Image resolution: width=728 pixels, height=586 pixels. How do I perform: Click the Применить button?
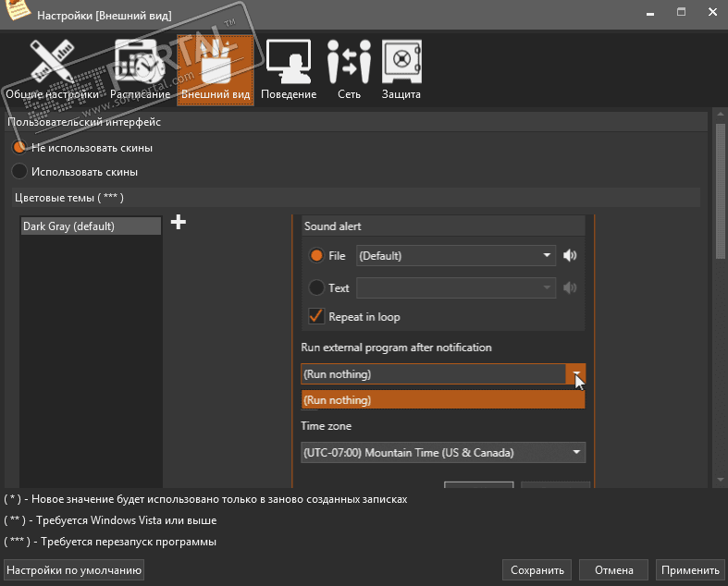point(690,569)
